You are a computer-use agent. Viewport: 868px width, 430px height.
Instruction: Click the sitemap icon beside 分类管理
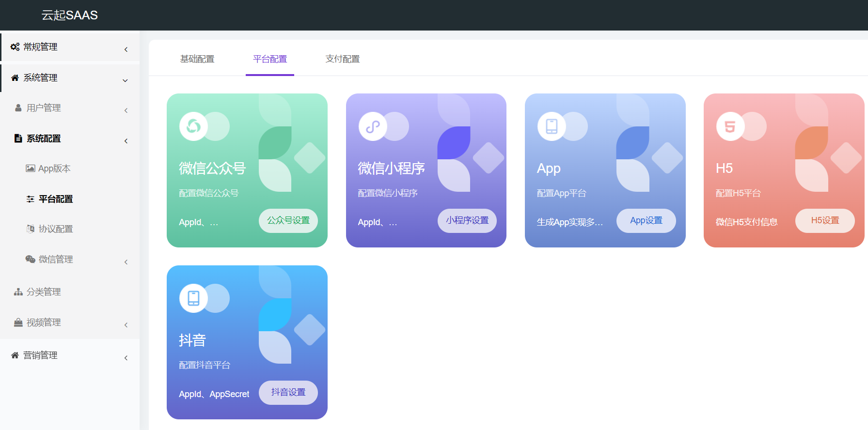(18, 292)
